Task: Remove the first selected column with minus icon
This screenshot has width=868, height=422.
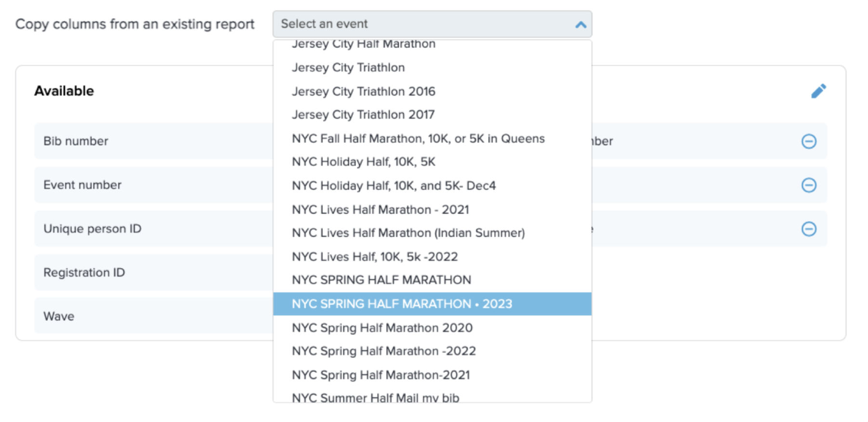Action: (809, 141)
